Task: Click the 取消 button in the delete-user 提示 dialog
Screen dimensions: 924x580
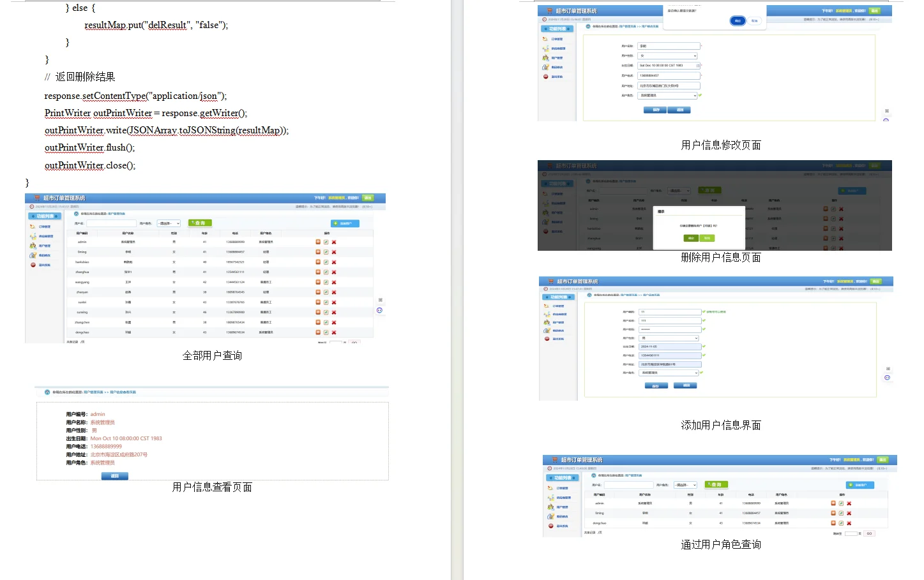Action: tap(706, 238)
